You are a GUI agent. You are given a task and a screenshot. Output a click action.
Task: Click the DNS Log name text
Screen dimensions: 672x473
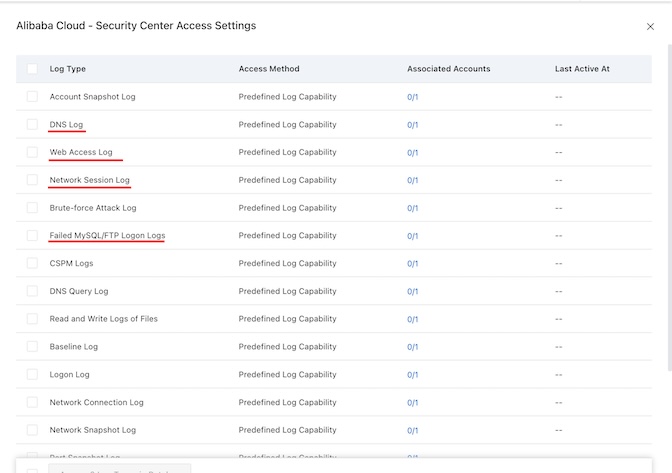click(x=66, y=125)
